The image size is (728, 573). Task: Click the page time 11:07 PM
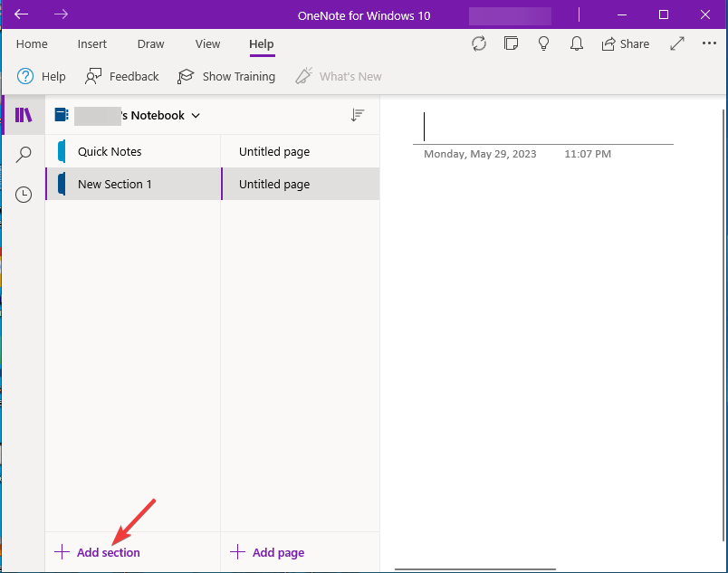(588, 154)
